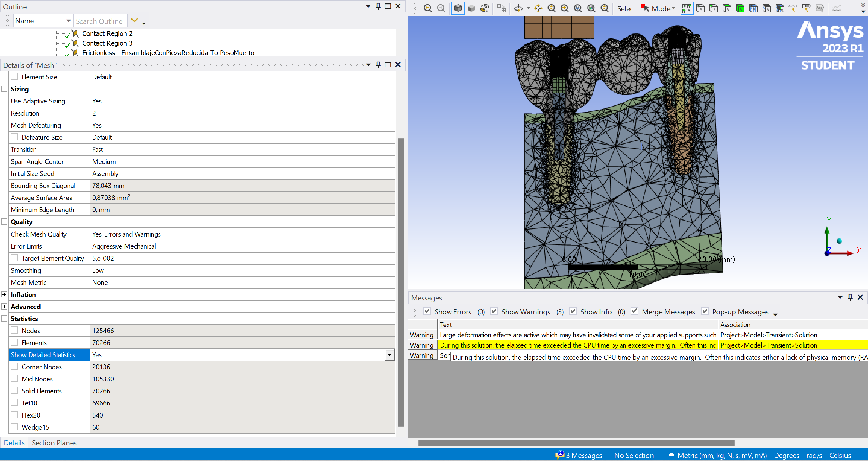This screenshot has height=461, width=868.
Task: Switch to the Details tab
Action: (x=14, y=443)
